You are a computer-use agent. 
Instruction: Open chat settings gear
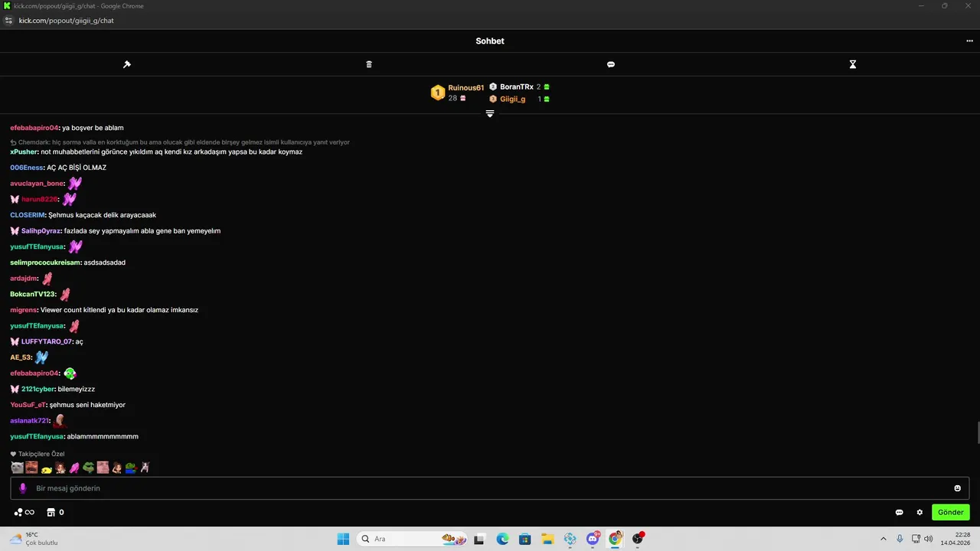point(920,512)
